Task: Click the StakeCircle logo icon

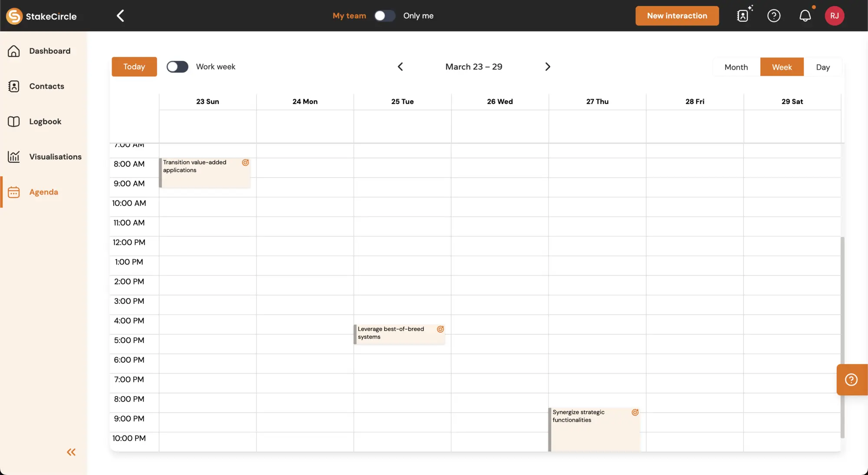Action: [x=14, y=16]
